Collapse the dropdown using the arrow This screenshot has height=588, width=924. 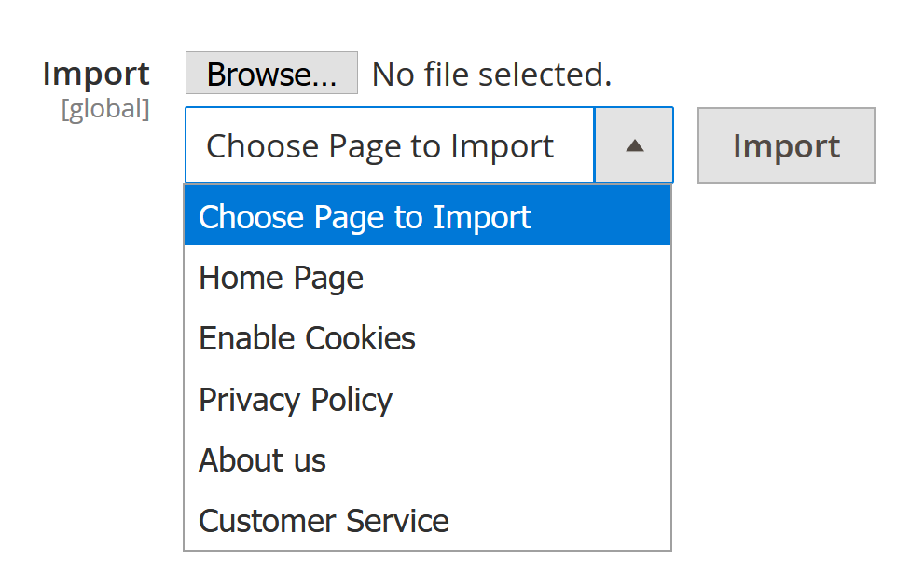pos(634,145)
